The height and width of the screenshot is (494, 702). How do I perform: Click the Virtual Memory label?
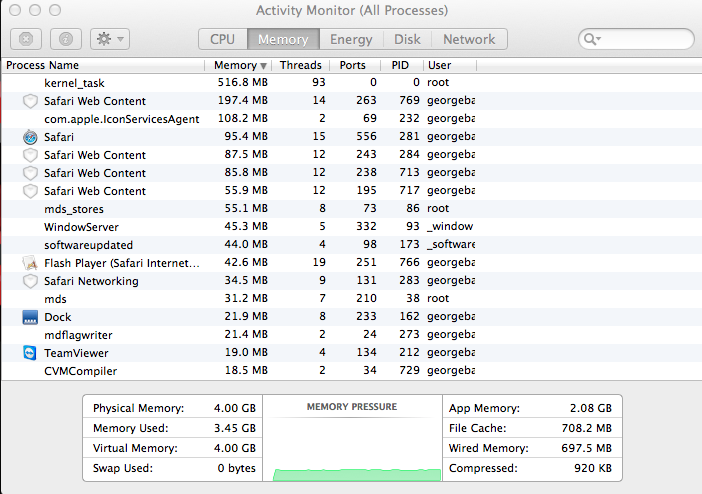tap(135, 448)
